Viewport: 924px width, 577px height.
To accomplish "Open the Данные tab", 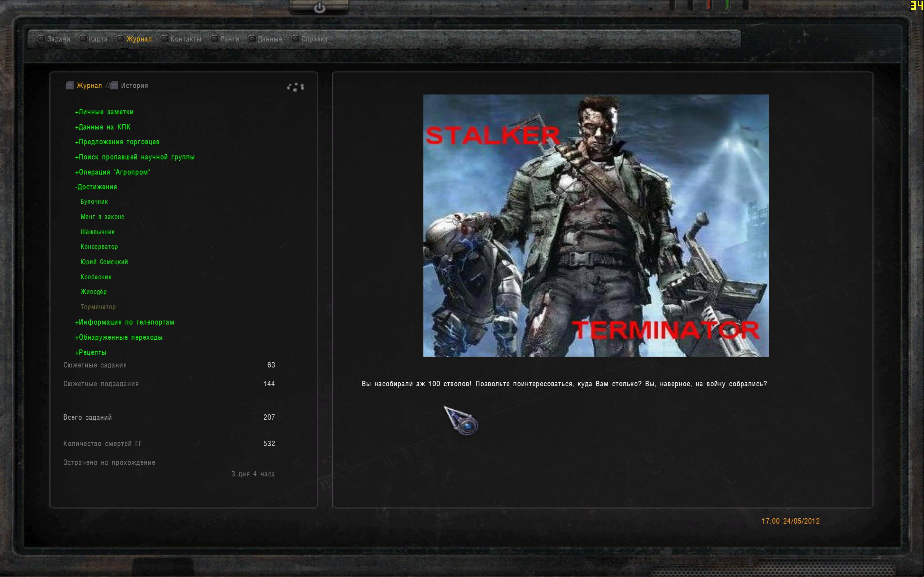I will point(270,39).
